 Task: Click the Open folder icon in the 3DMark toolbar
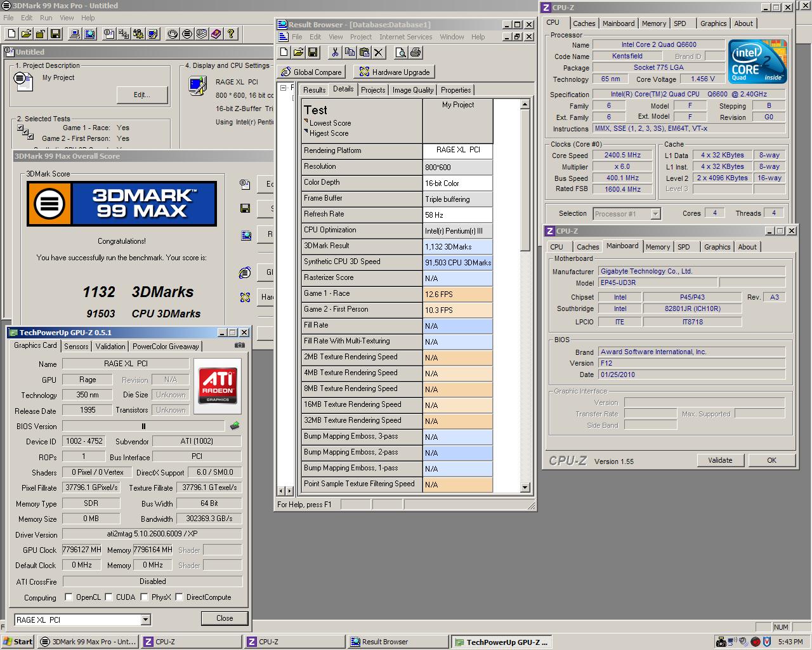pyautogui.click(x=26, y=34)
